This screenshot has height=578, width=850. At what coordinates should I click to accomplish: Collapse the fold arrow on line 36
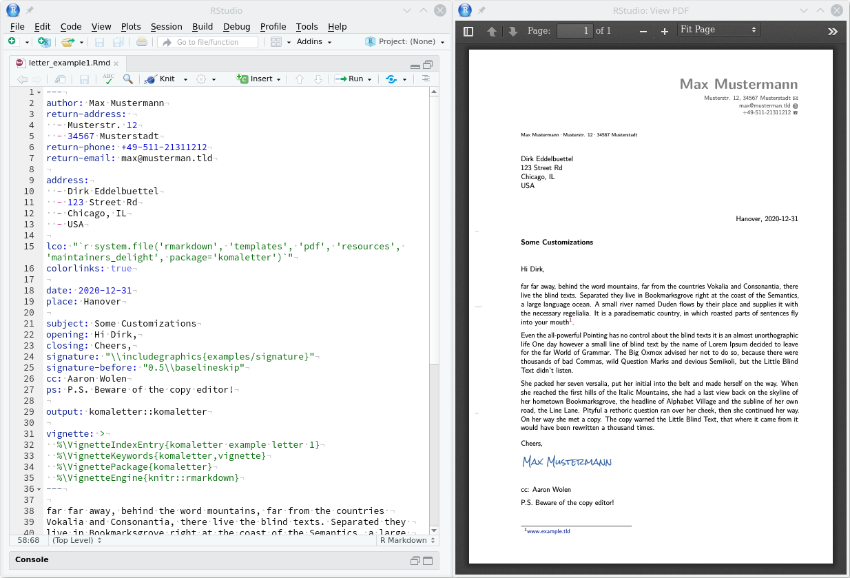38,489
